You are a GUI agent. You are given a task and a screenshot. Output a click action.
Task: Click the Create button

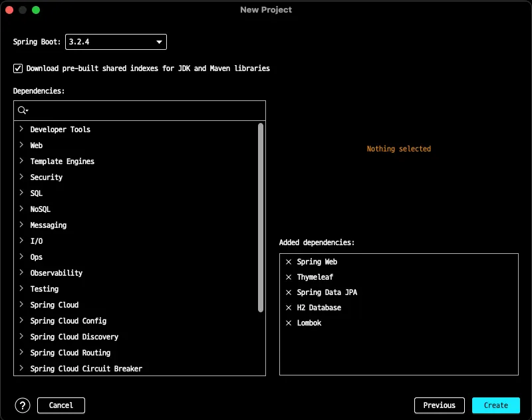(x=495, y=405)
